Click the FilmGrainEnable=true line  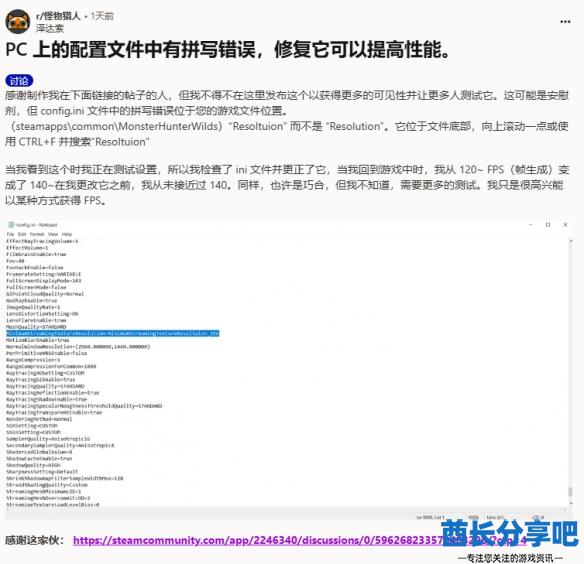pyautogui.click(x=36, y=254)
